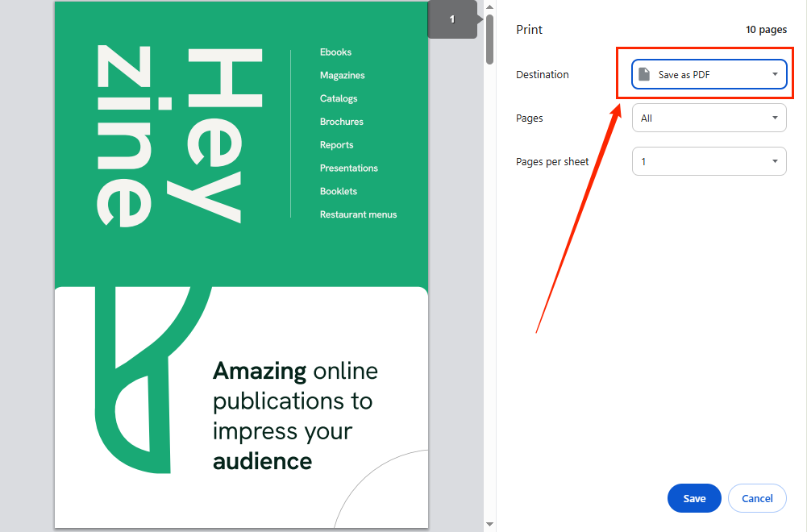Click the Brochures text in preview
The height and width of the screenshot is (532, 807).
pos(342,122)
